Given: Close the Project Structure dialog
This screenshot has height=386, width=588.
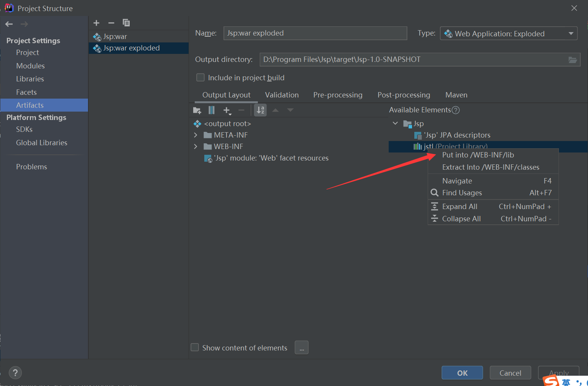Looking at the screenshot, I should 574,8.
